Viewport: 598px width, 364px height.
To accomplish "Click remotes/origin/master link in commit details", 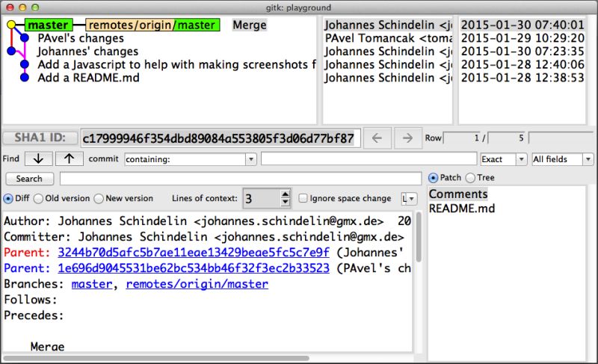I will click(197, 284).
